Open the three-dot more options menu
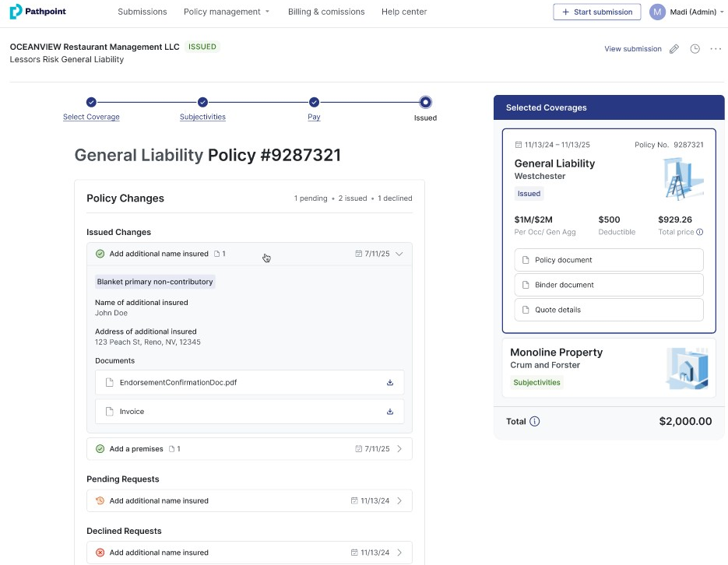Viewport: 728px width, 565px height. pyautogui.click(x=716, y=49)
